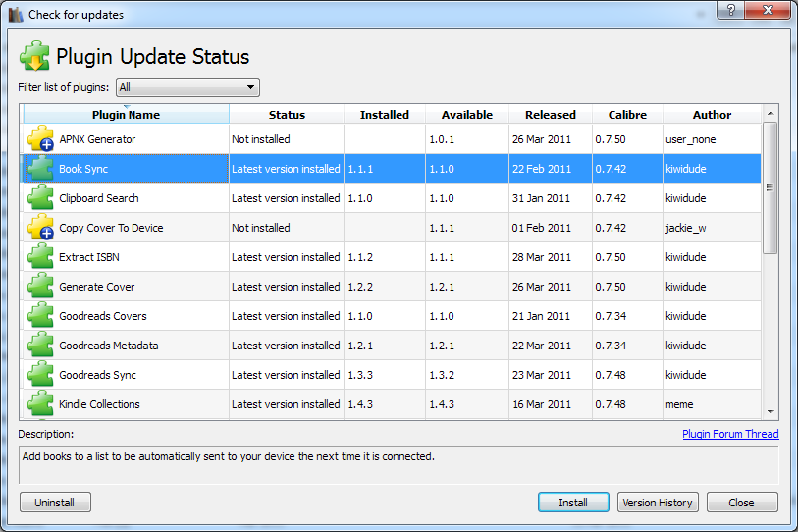
Task: Click the Goodreads Metadata plugin icon
Action: pyautogui.click(x=40, y=346)
